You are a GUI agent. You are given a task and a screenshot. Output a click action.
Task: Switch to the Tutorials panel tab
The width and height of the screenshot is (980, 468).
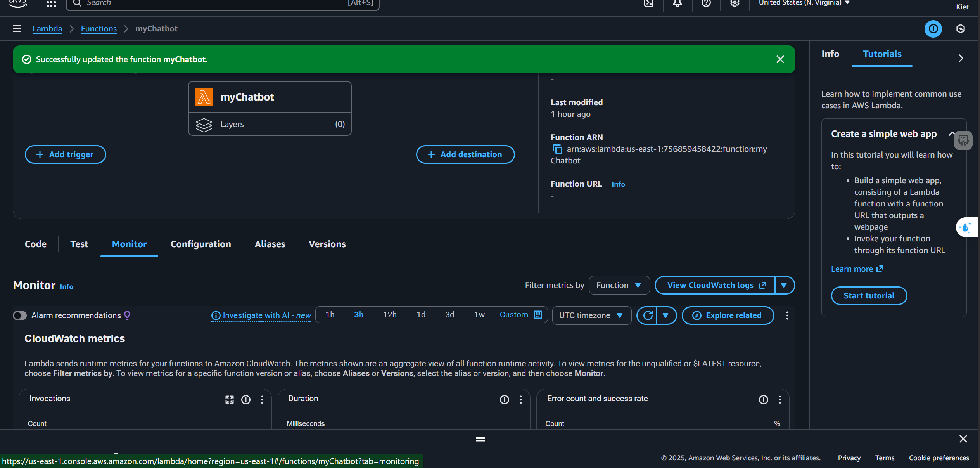point(882,54)
